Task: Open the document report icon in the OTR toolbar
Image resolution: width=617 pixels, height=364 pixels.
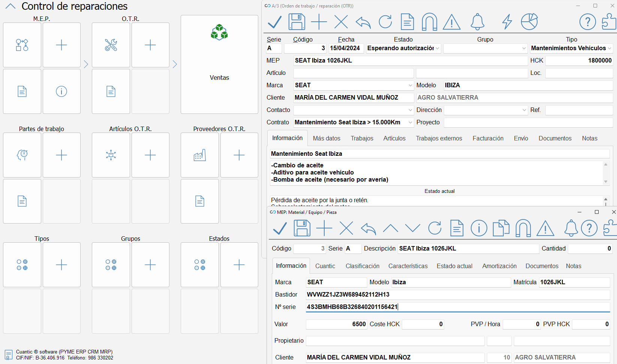Action: [407, 22]
